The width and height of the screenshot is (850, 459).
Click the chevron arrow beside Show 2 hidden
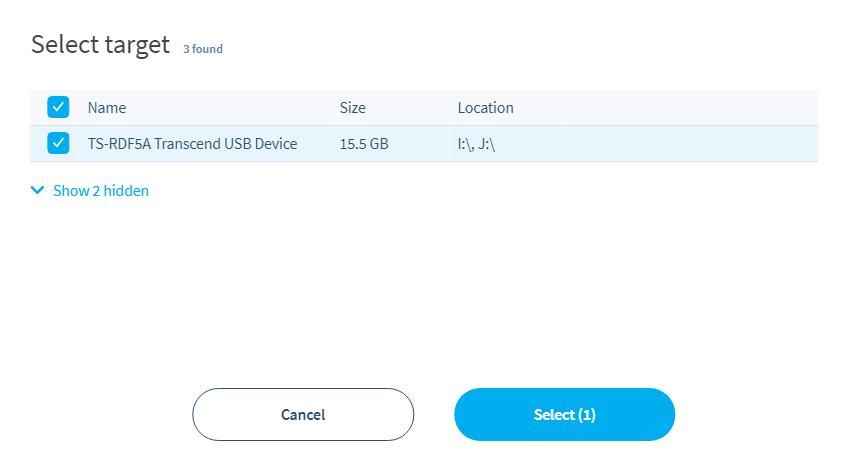[37, 190]
